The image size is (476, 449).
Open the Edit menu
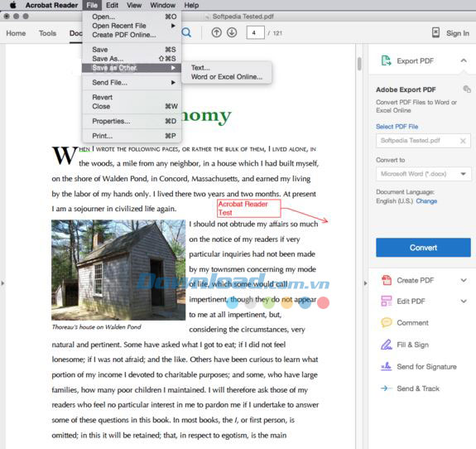(x=112, y=5)
